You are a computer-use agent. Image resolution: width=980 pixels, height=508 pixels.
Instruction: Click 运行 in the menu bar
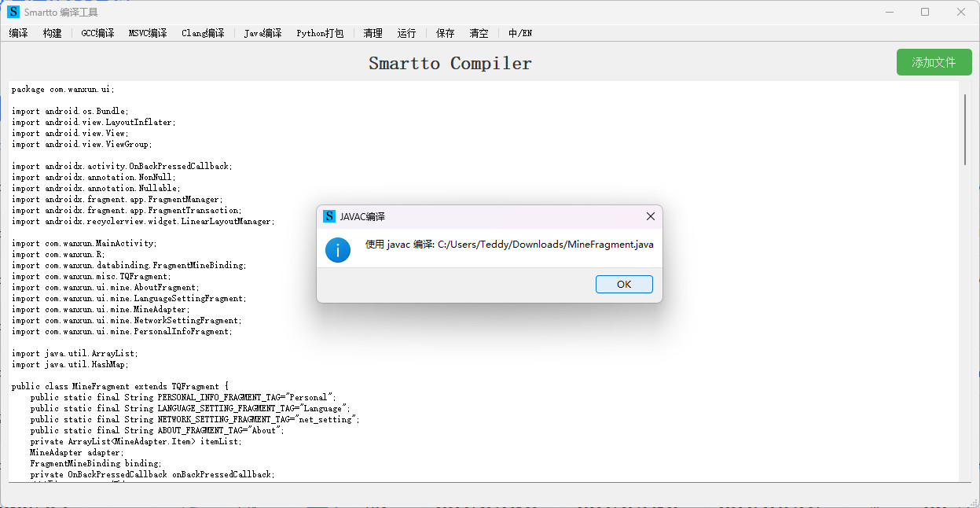point(406,33)
